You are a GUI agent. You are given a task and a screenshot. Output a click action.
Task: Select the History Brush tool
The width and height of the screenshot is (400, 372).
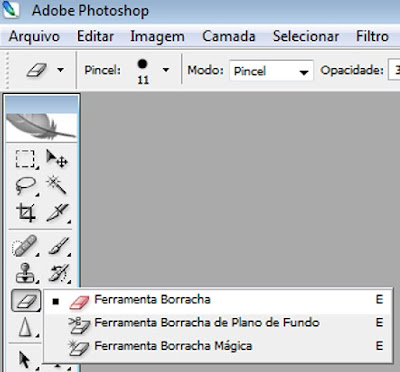pos(59,273)
